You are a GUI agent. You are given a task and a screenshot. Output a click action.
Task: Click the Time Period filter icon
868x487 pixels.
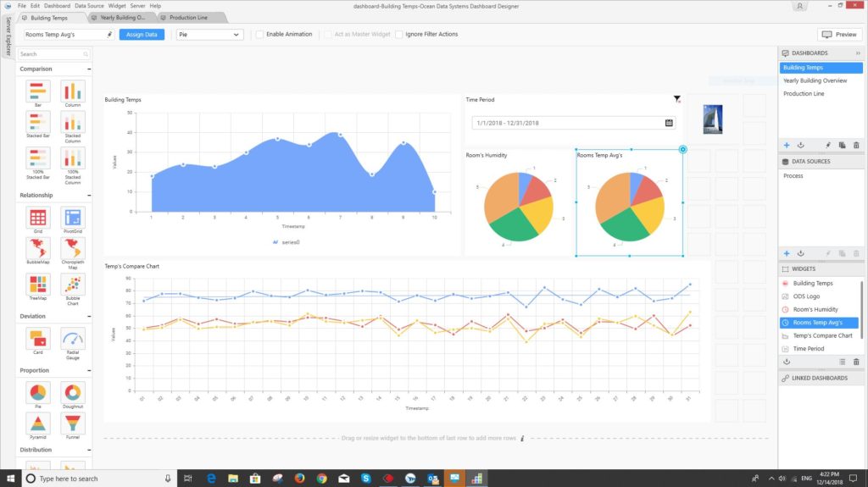point(677,99)
